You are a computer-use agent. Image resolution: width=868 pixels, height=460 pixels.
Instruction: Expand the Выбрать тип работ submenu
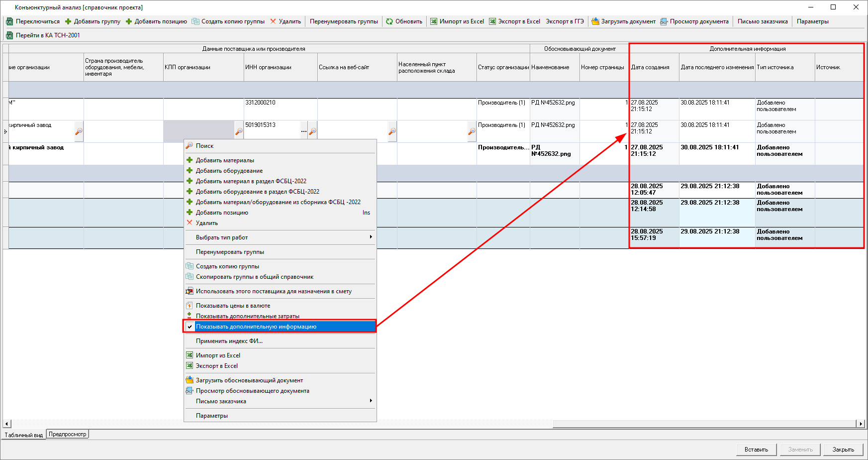pyautogui.click(x=280, y=237)
